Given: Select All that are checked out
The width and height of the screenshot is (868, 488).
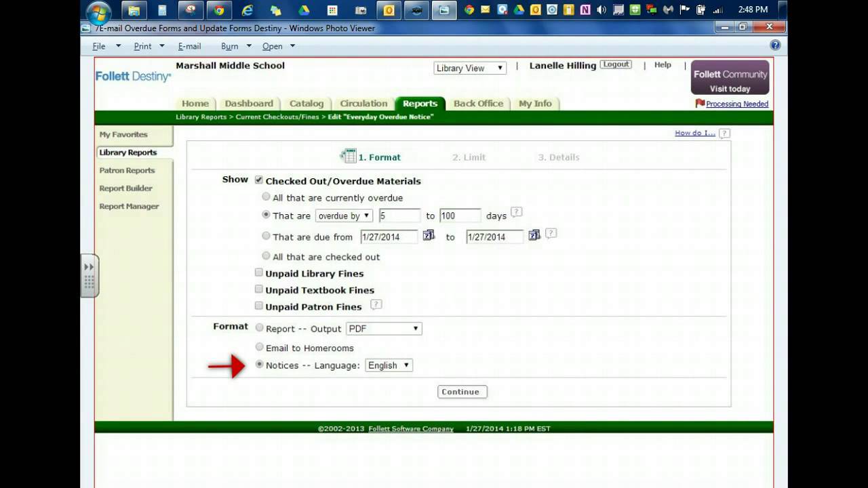Looking at the screenshot, I should (x=266, y=256).
